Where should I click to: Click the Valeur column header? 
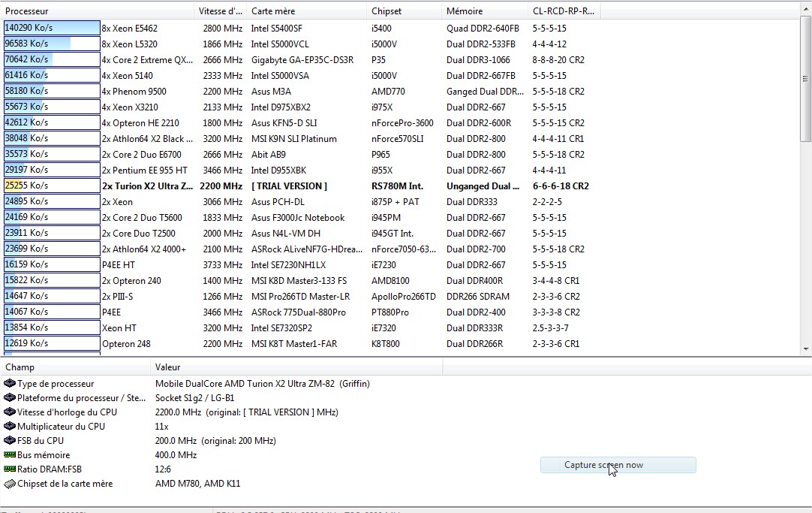point(296,367)
